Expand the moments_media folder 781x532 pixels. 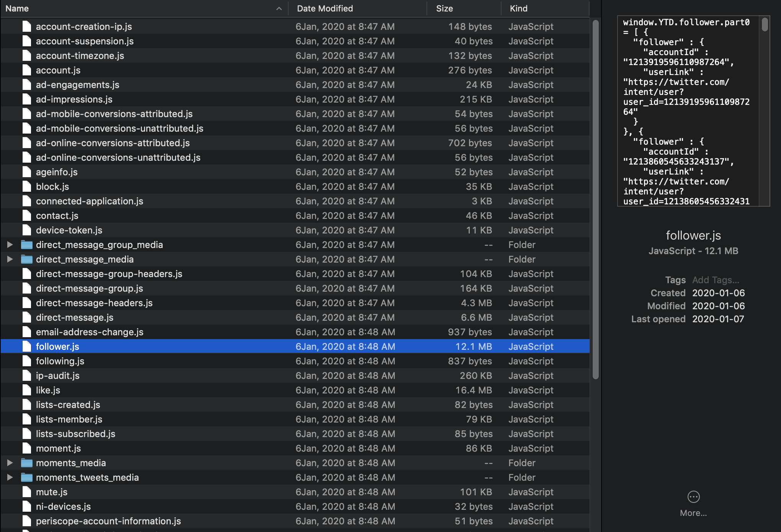coord(10,463)
